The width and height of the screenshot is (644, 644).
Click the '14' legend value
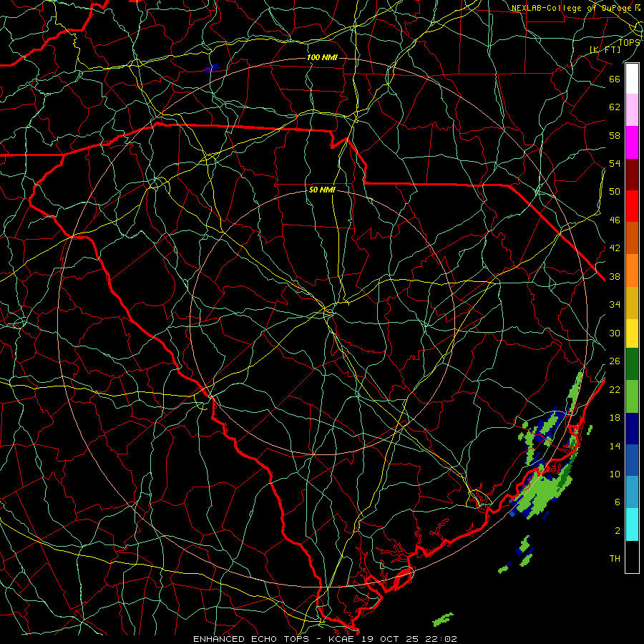tap(615, 446)
